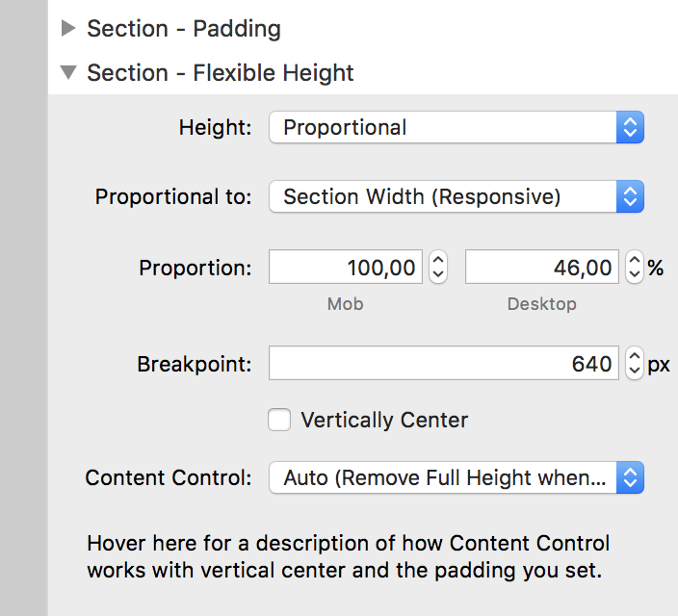
Task: Click the Breakpoint field showing 640
Action: (x=443, y=364)
